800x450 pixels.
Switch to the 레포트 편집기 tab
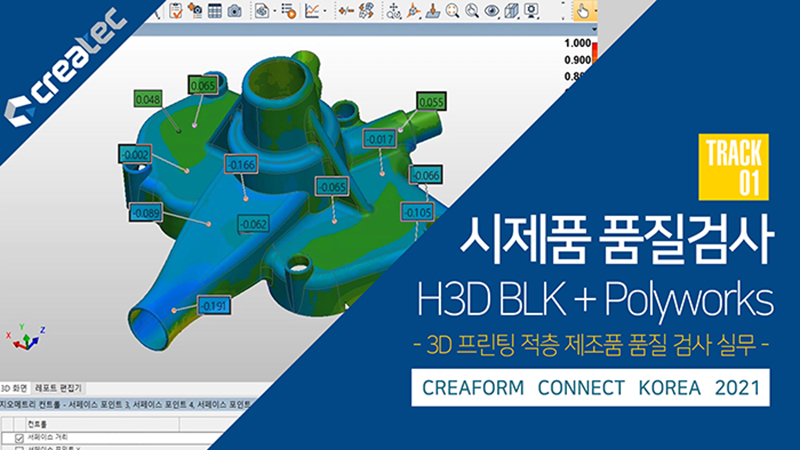[x=58, y=388]
